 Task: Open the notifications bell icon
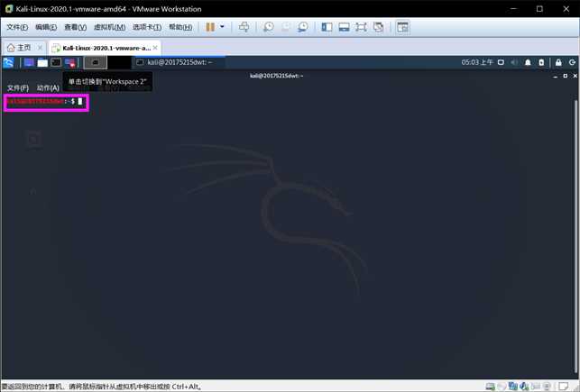(528, 62)
